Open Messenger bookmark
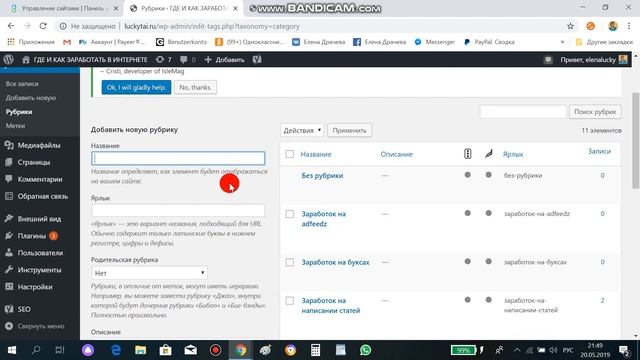640x360 pixels. click(x=435, y=42)
